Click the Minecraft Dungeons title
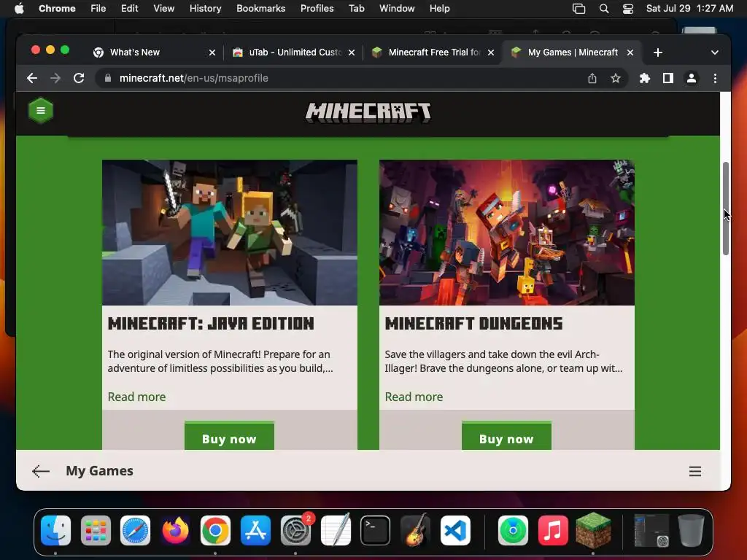The height and width of the screenshot is (560, 747). click(473, 324)
